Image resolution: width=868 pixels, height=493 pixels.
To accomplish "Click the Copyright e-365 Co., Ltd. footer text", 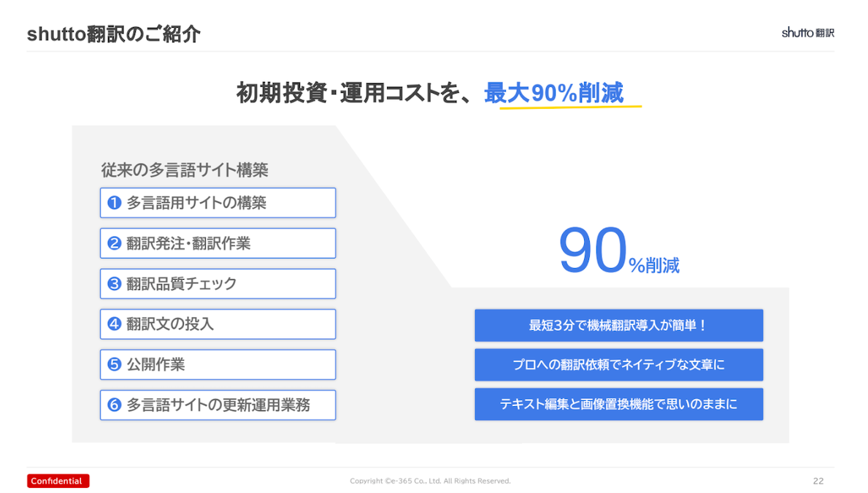I will tap(430, 481).
